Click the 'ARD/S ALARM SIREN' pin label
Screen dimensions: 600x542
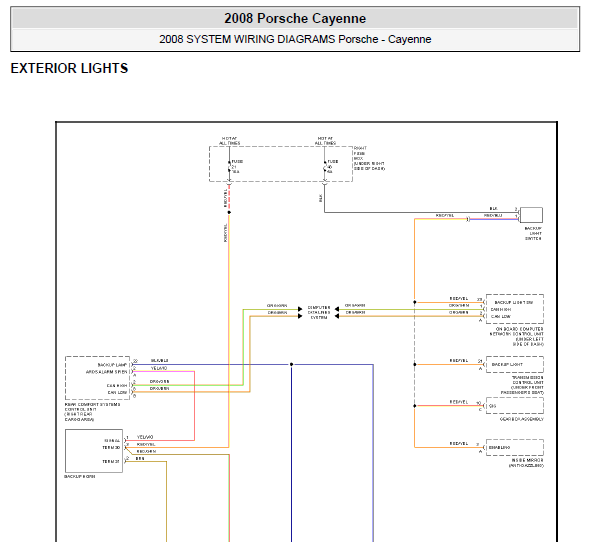pyautogui.click(x=106, y=372)
